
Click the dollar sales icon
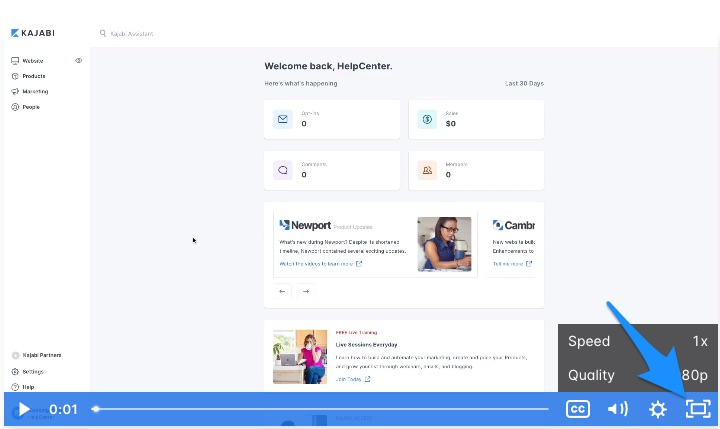[427, 119]
